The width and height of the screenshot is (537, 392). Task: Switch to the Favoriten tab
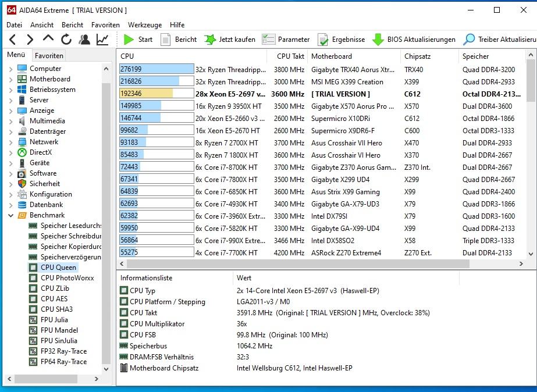(49, 55)
